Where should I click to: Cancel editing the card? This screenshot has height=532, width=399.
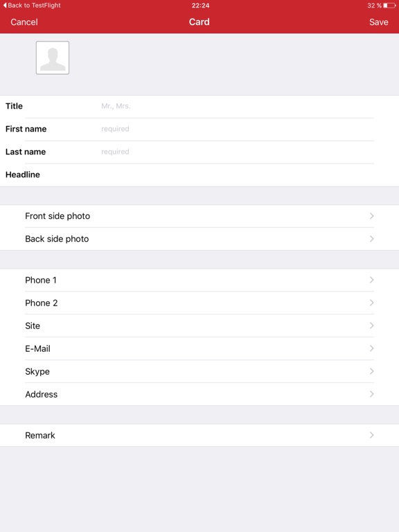pos(24,22)
